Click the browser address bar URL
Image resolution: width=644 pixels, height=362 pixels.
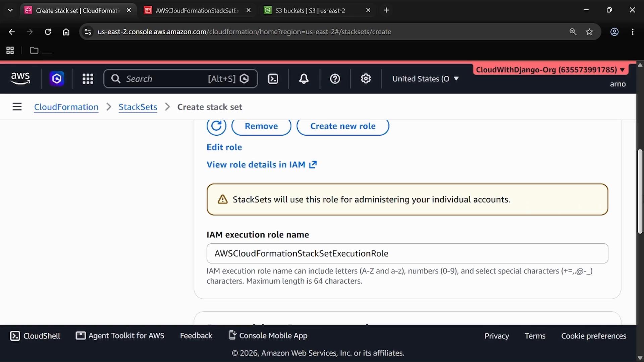[244, 32]
